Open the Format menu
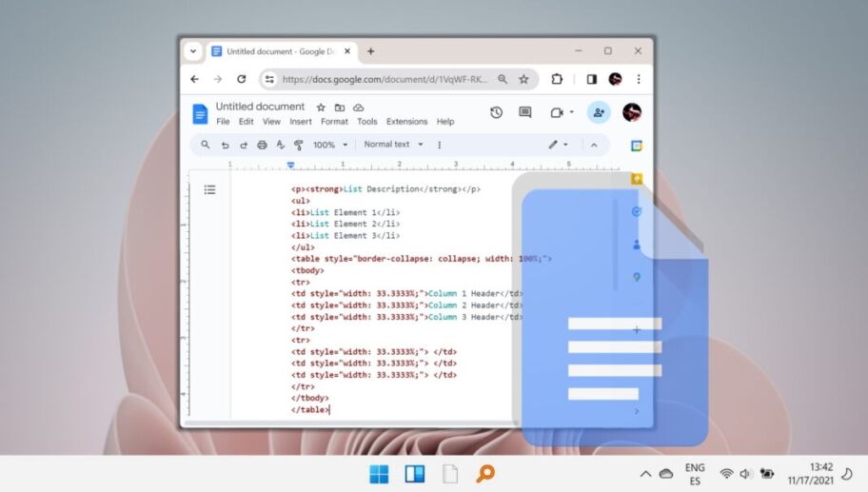 (334, 122)
